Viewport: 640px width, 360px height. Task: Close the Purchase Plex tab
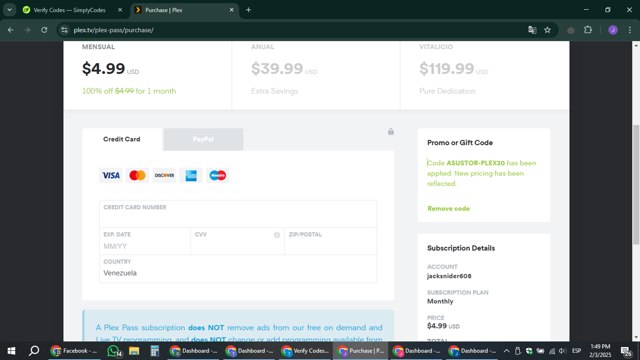point(231,10)
